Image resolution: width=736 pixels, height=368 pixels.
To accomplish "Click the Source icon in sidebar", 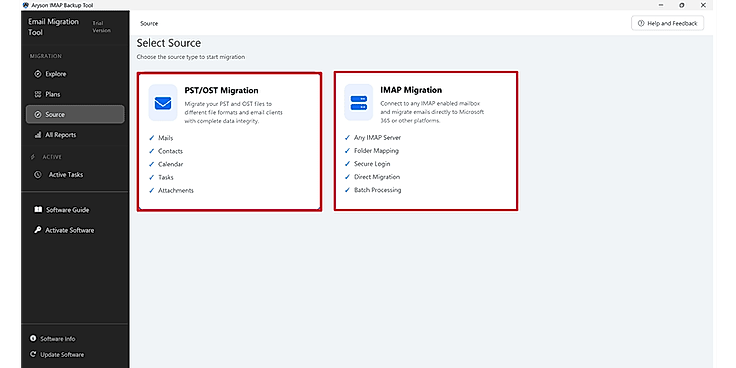I will [x=38, y=115].
